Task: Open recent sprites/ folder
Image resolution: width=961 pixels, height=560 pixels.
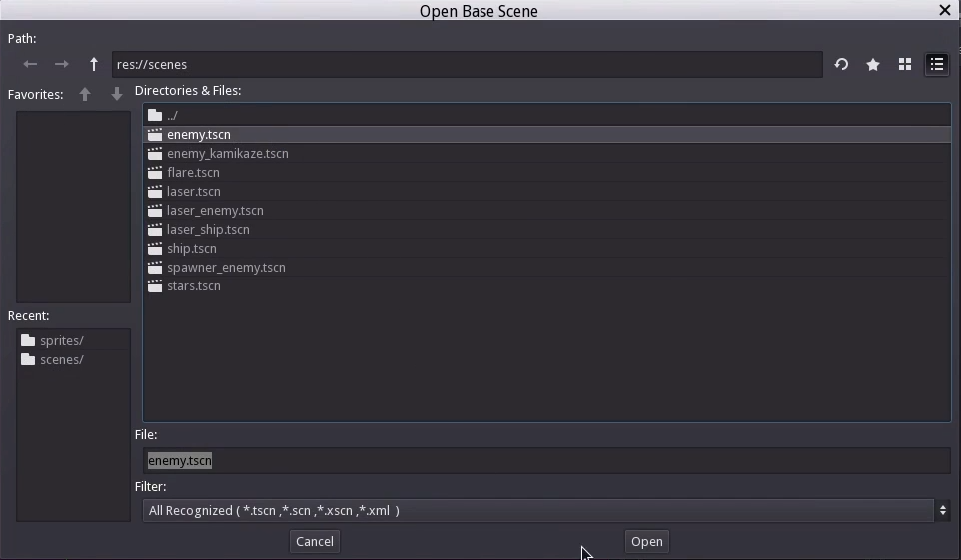Action: click(x=74, y=340)
